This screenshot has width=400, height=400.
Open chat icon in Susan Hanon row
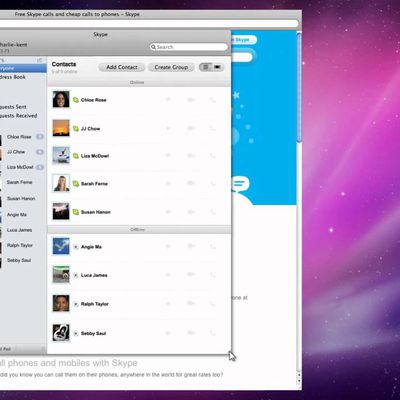pos(168,212)
